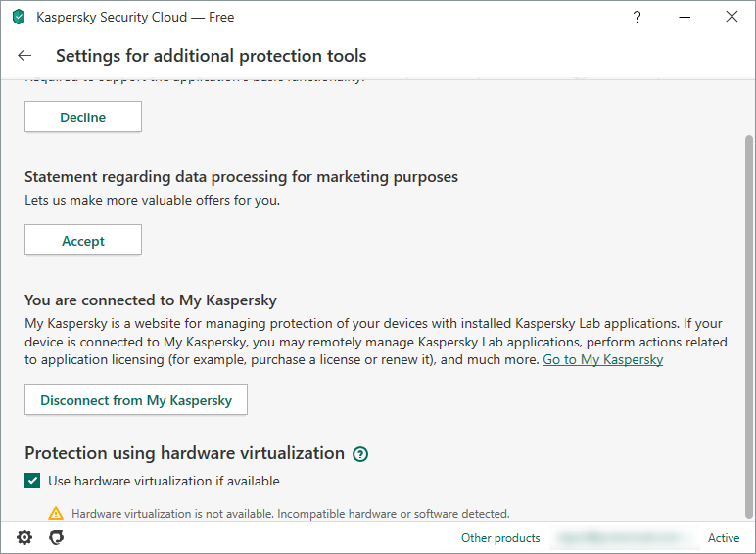Open the Other products link
The image size is (756, 554).
tap(500, 537)
